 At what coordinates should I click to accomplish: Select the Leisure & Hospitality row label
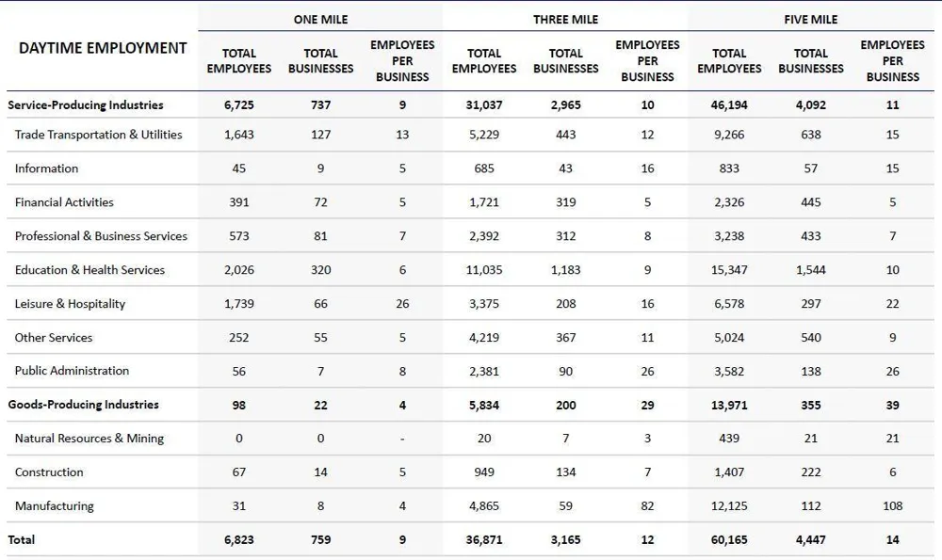(x=71, y=304)
